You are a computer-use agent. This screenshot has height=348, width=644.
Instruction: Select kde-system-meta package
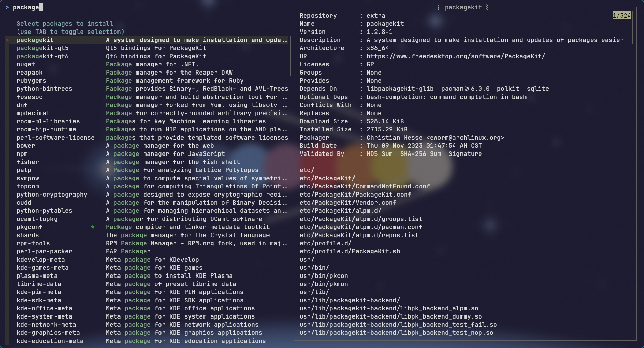[x=147, y=316]
